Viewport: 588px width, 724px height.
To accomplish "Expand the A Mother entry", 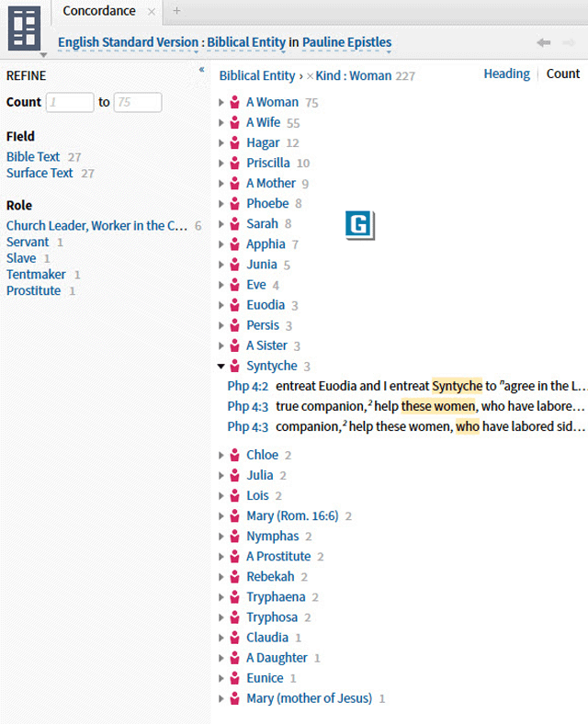I will click(221, 184).
